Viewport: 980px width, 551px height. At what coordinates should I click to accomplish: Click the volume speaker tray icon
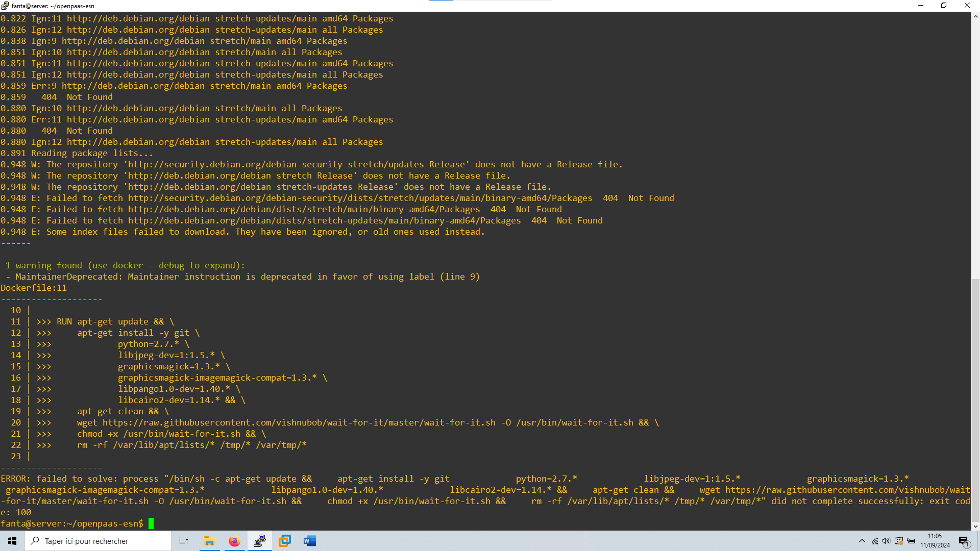coord(887,541)
